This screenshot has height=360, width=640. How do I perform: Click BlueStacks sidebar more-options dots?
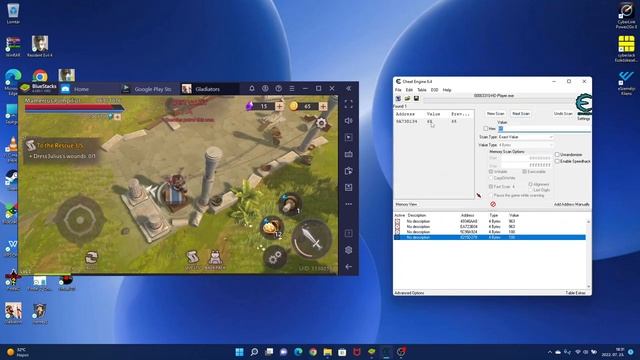click(349, 204)
